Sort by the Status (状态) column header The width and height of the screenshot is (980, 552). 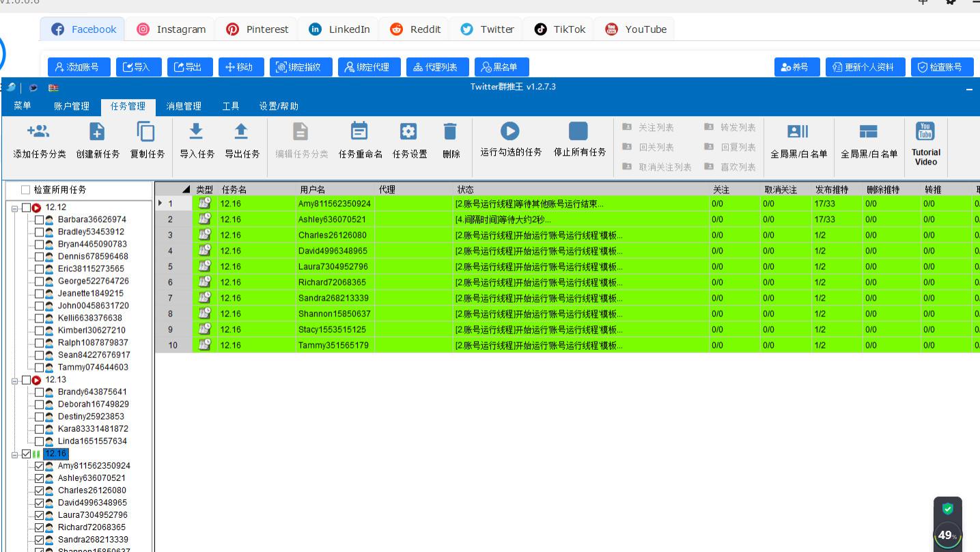click(x=581, y=189)
